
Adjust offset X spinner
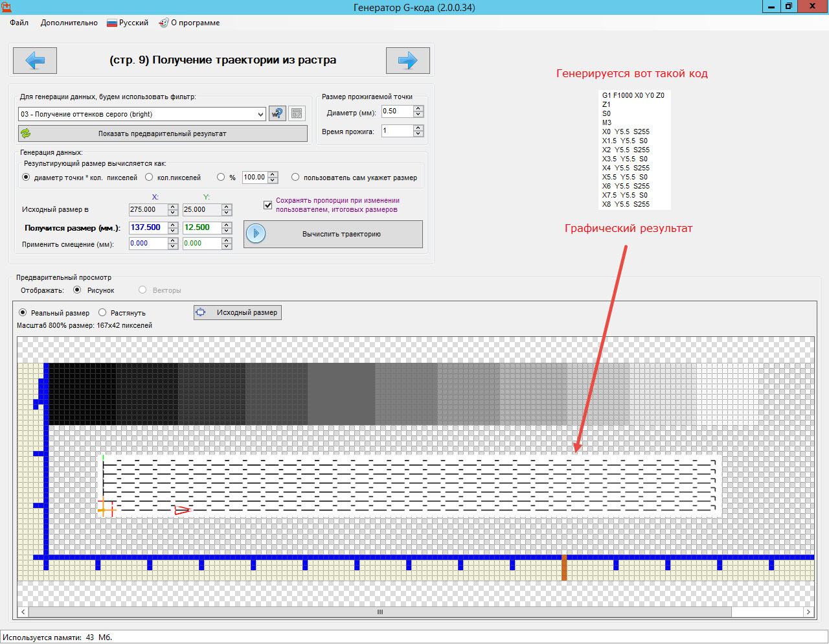(173, 244)
